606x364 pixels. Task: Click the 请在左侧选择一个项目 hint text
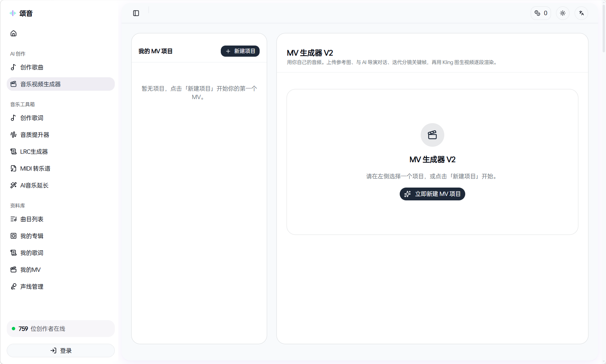pyautogui.click(x=432, y=176)
